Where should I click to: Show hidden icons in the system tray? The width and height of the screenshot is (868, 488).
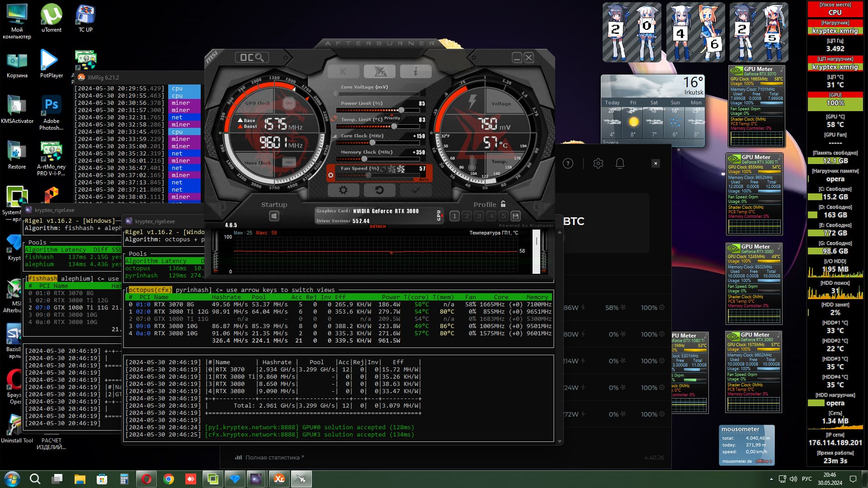tap(771, 479)
